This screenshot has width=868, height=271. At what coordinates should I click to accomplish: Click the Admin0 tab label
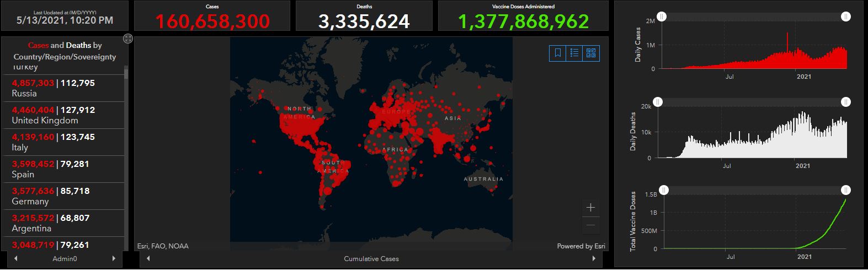coord(65,258)
